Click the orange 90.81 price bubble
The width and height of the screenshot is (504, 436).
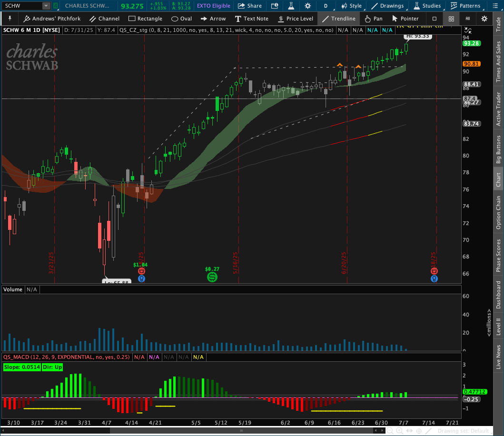[x=472, y=64]
